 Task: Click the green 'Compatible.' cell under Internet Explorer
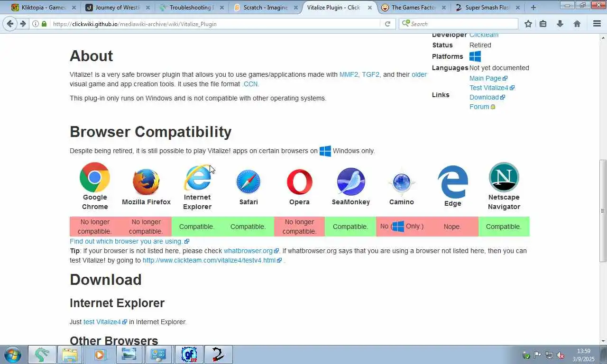click(197, 227)
